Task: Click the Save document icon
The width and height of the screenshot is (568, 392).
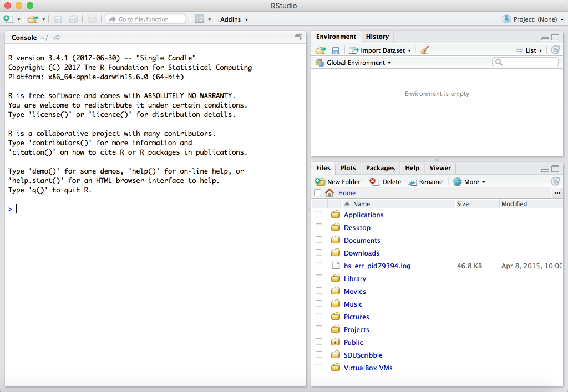Action: (x=58, y=19)
